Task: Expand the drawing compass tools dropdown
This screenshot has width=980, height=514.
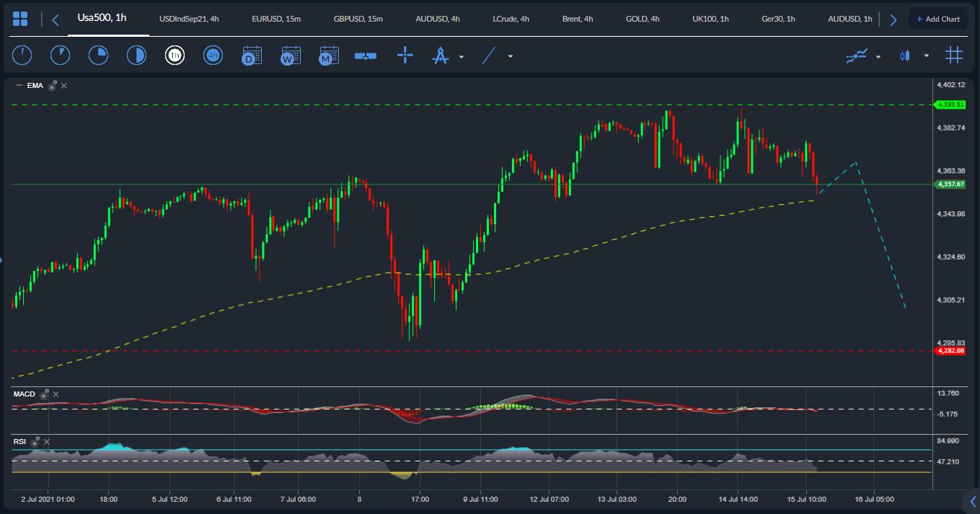Action: point(462,56)
